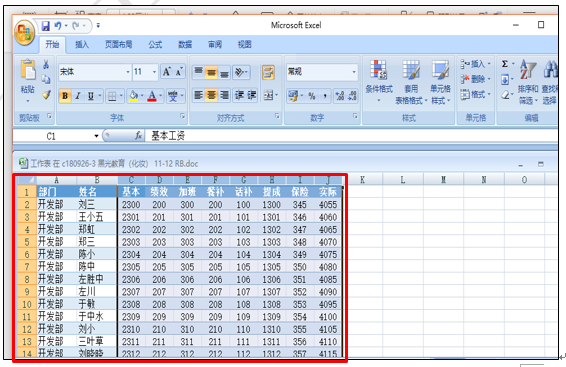Apply comma style
The height and width of the screenshot is (367, 566).
(325, 96)
